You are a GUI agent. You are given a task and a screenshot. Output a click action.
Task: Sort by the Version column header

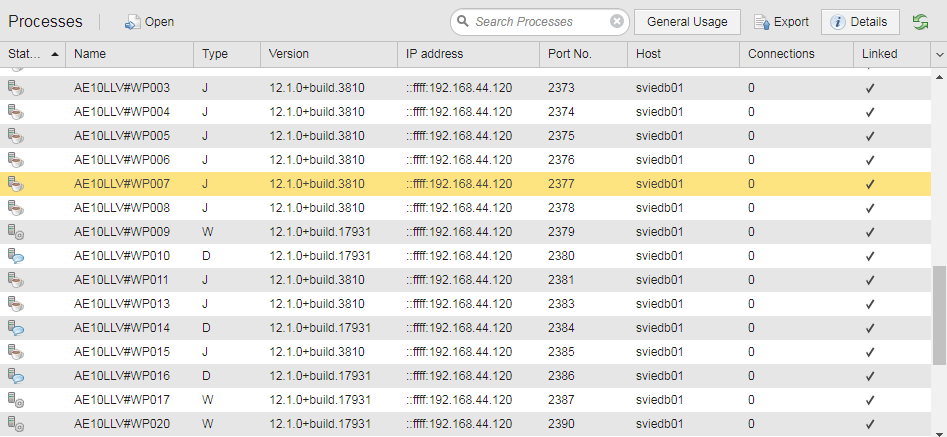[x=329, y=54]
